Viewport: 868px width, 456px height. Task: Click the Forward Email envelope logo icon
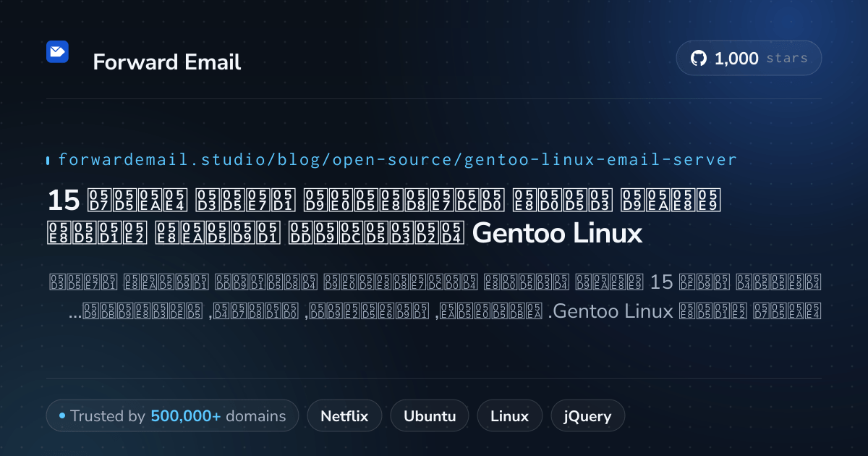[x=57, y=52]
